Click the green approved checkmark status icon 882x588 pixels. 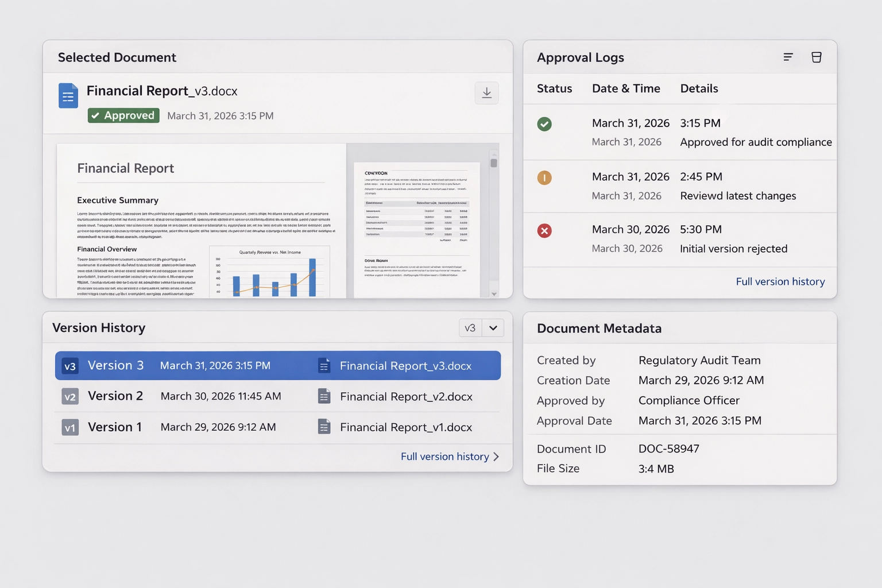(544, 124)
